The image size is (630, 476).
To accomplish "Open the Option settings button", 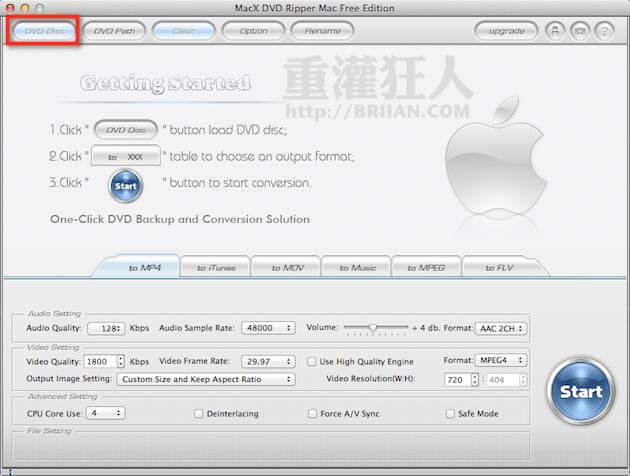I will coord(254,31).
